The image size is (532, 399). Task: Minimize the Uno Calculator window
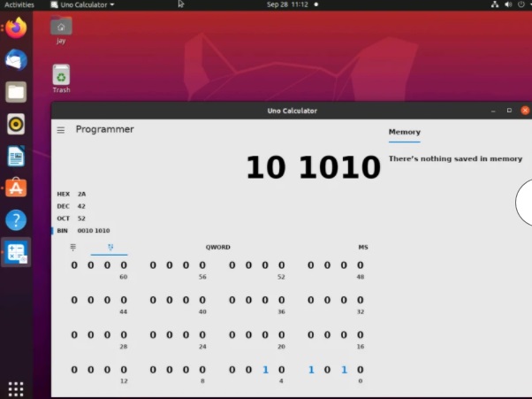493,111
